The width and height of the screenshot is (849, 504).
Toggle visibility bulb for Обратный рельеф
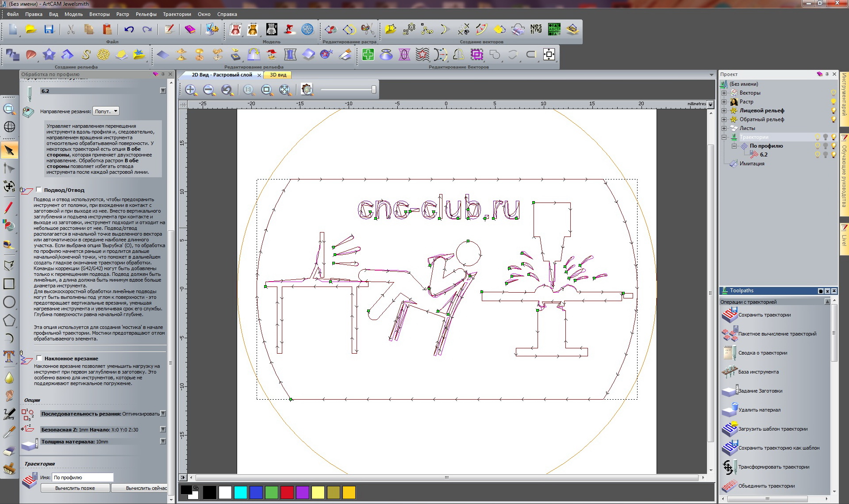tap(834, 119)
